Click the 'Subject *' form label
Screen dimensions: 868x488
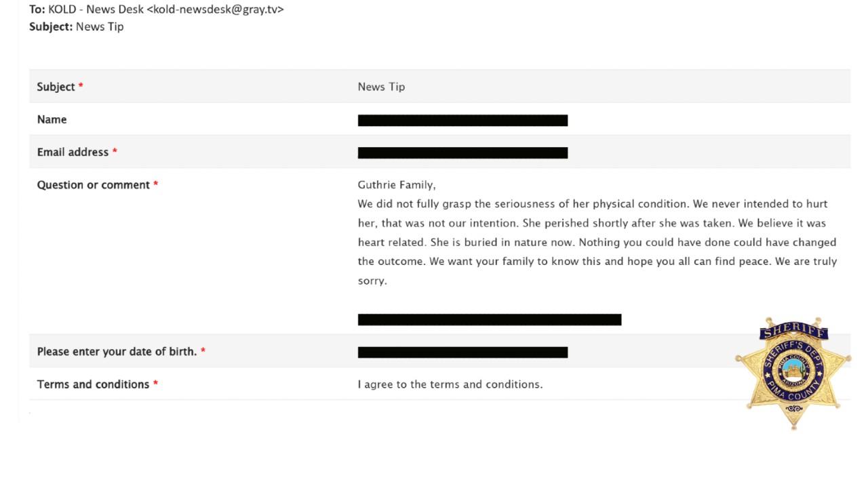click(60, 87)
